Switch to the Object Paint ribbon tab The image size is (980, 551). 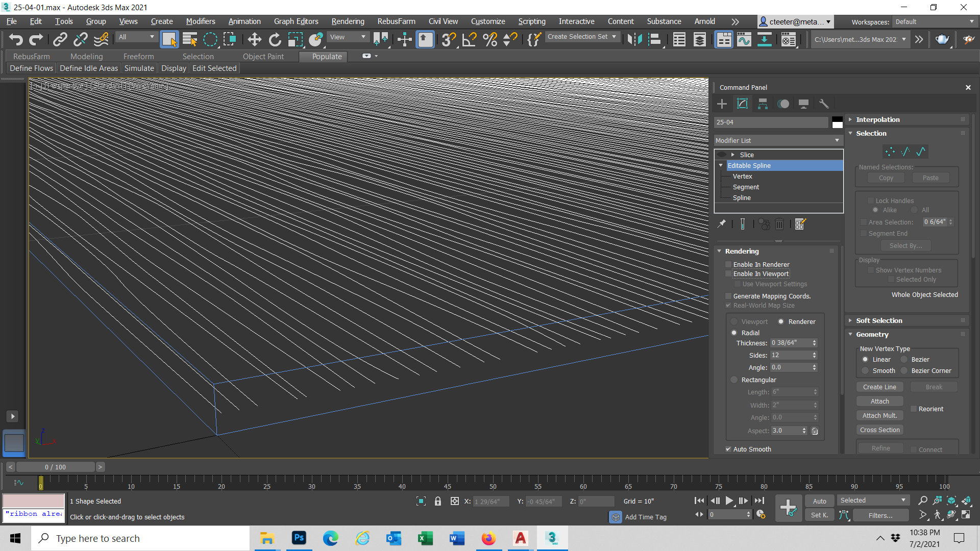pos(263,57)
